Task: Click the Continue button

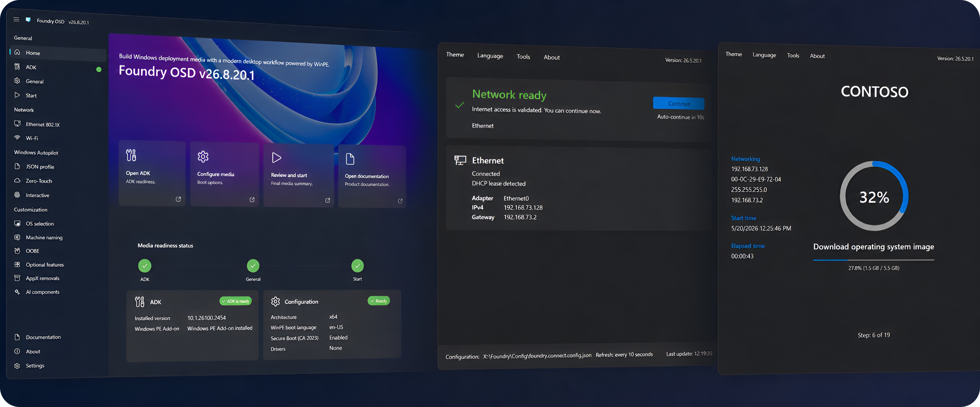Action: [679, 104]
